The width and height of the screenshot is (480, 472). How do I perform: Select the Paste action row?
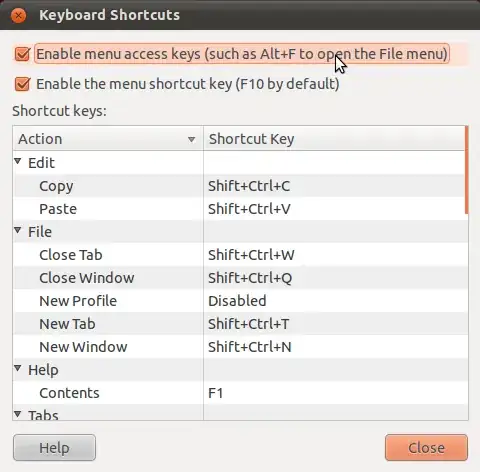click(239, 209)
